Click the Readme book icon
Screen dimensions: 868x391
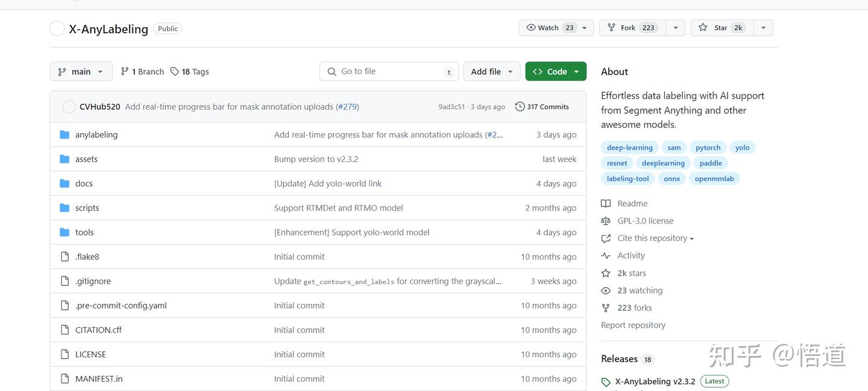(606, 204)
